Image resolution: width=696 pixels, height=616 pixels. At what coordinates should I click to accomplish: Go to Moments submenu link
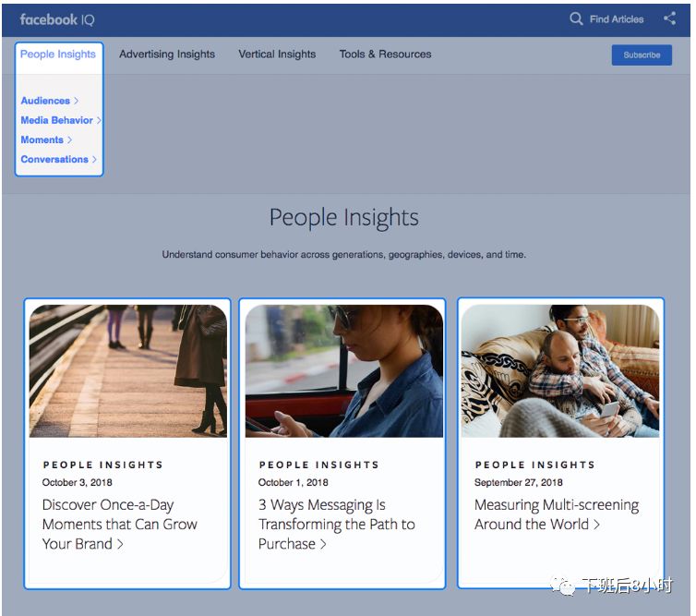pos(42,139)
